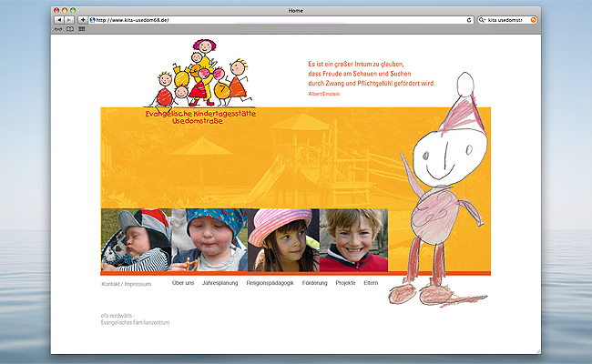The image size is (592, 364).
Task: Open the Bookmarks book icon
Action: coord(70,29)
